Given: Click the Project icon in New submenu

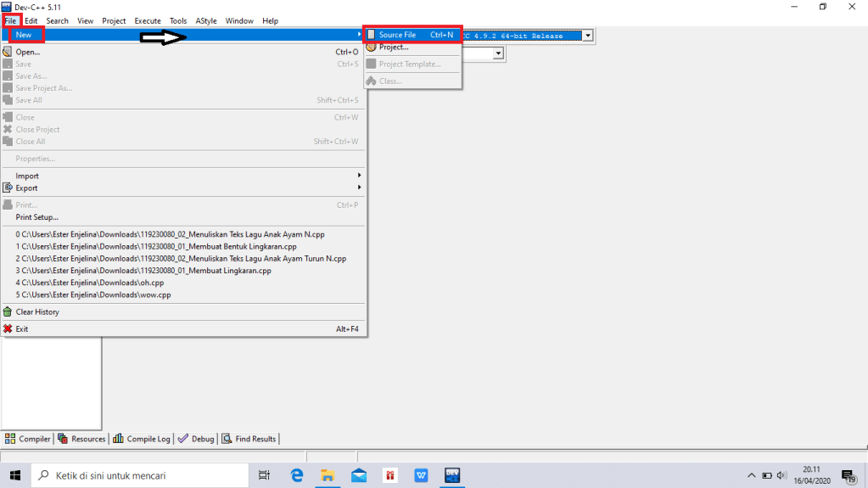Looking at the screenshot, I should point(371,48).
